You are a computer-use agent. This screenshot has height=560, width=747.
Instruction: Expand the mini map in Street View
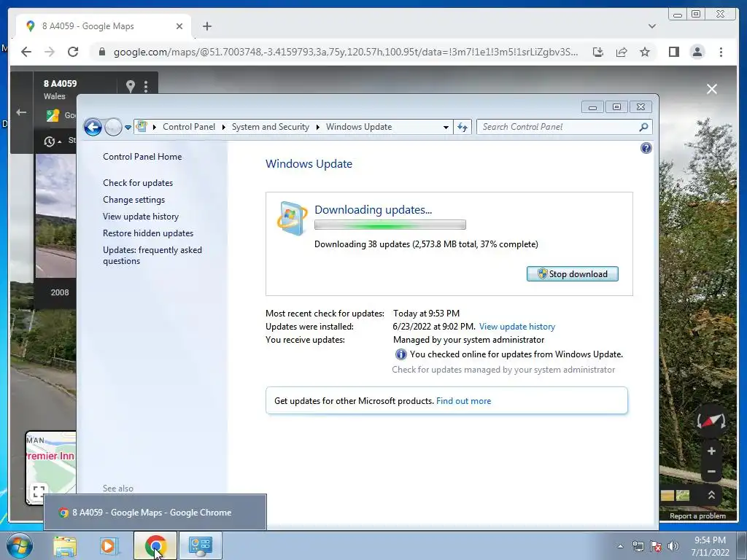click(39, 491)
